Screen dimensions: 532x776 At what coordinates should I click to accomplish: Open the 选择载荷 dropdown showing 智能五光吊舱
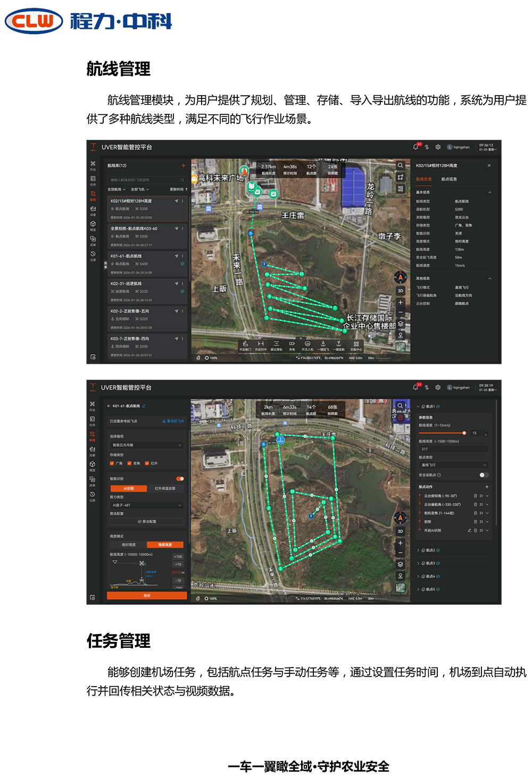[x=147, y=445]
